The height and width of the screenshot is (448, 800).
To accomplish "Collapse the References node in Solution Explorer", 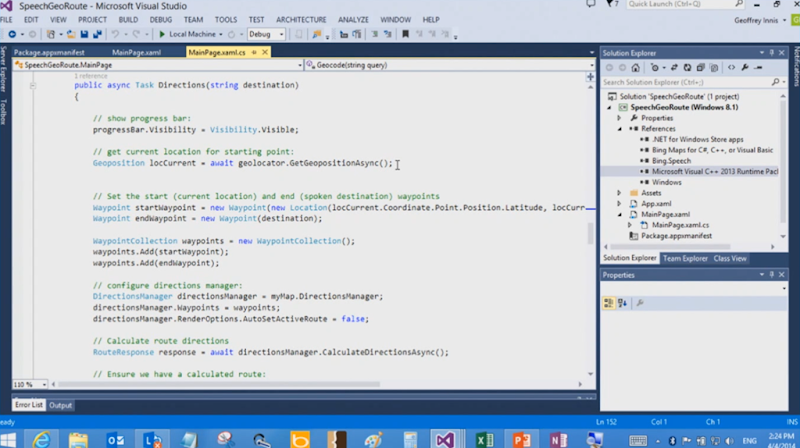I will [x=619, y=129].
